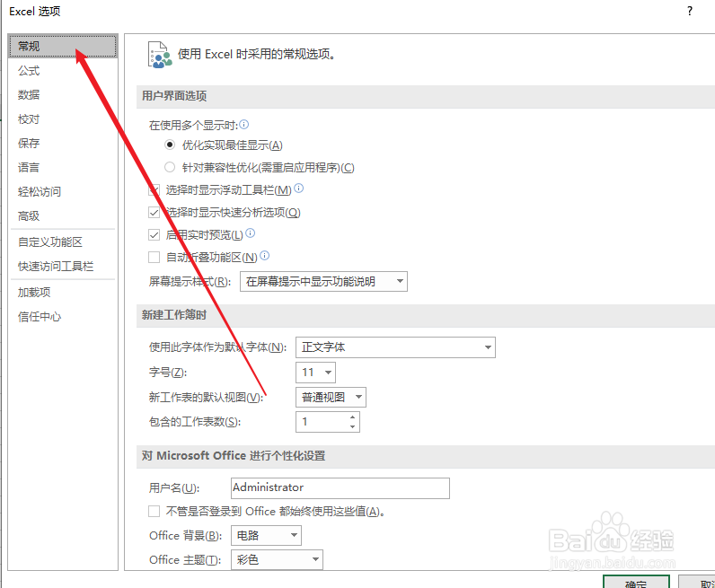Enable 自动折叠功能区 checkbox
The image size is (715, 588).
[x=154, y=257]
